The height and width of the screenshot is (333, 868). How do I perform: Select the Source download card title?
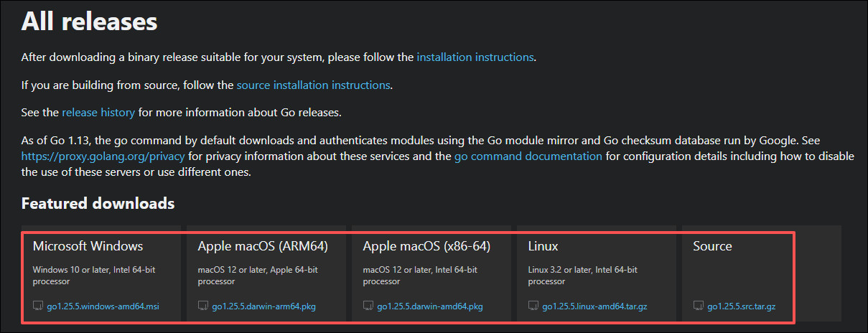(712, 246)
